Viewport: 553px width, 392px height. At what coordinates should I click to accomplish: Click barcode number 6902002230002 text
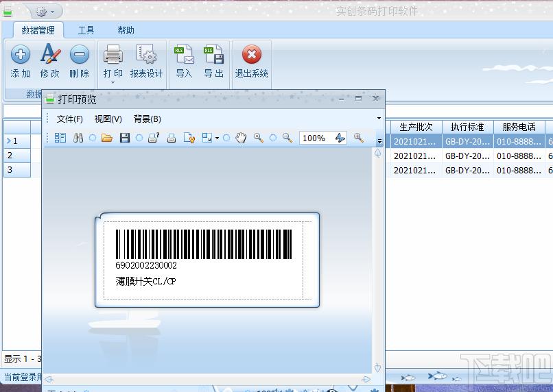click(146, 265)
